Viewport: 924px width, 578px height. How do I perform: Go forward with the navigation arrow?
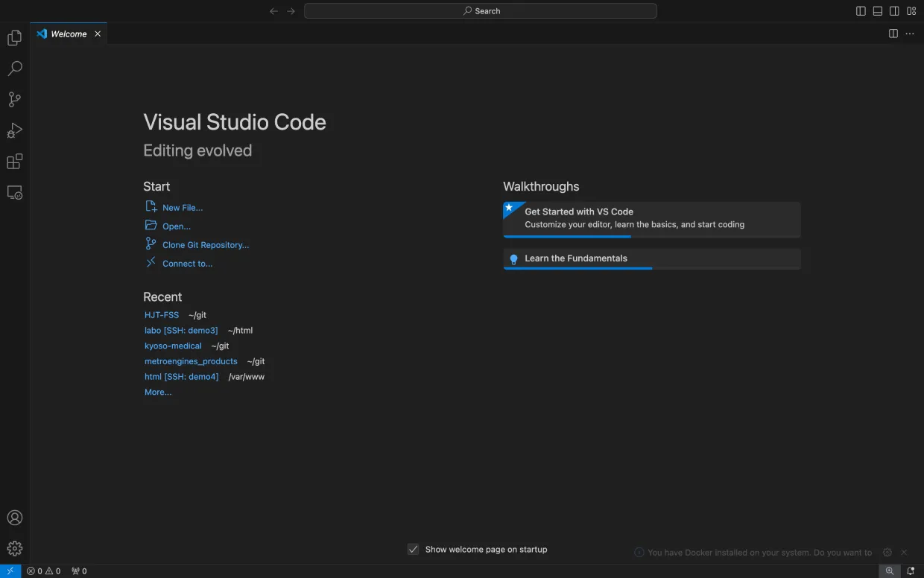[291, 11]
